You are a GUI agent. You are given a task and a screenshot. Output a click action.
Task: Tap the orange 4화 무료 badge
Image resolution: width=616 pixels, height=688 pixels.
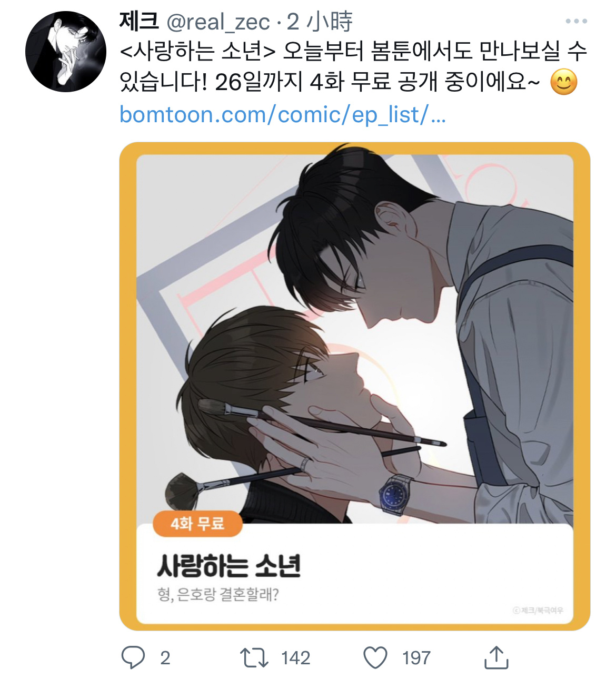pyautogui.click(x=197, y=524)
